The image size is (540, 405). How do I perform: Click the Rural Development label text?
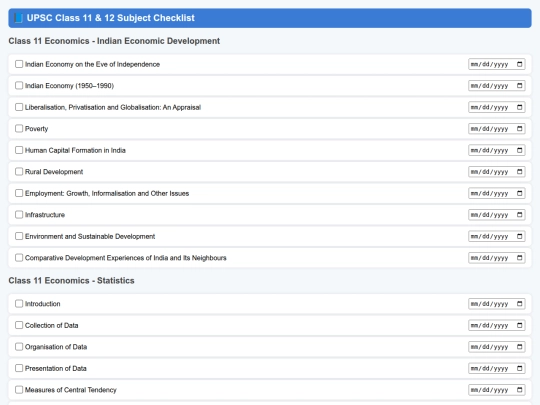54,172
